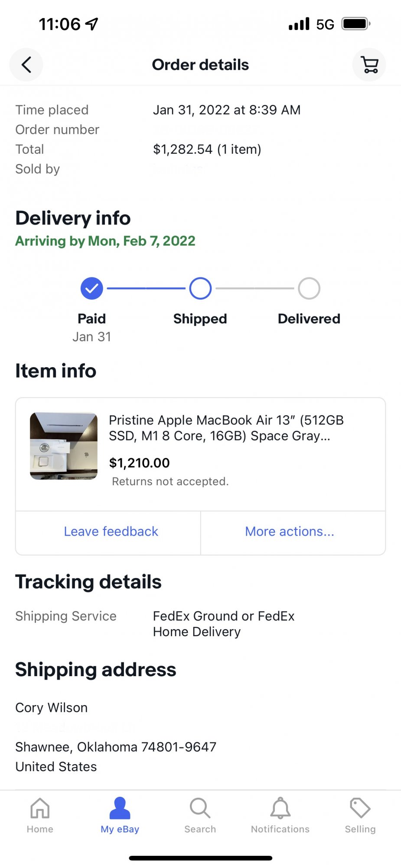Screen dimensions: 401x868
Task: Tap the Arriving by Mon, Feb 7 text
Action: click(x=105, y=241)
